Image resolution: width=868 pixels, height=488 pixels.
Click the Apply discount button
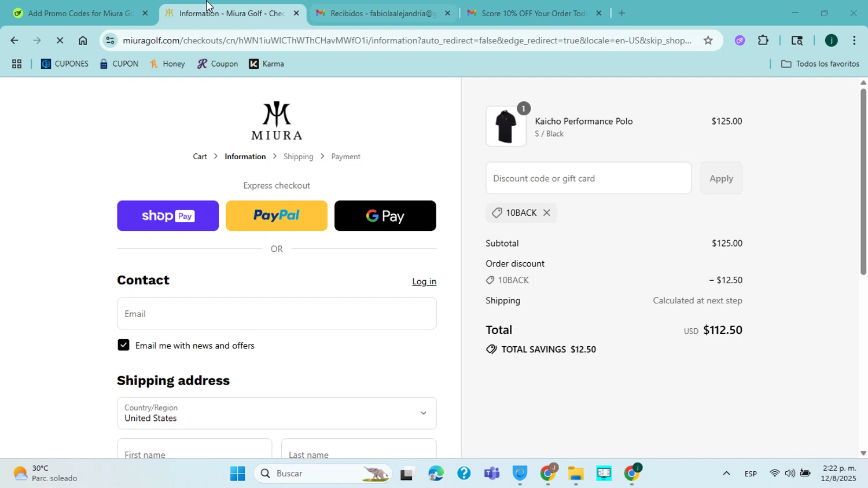pos(721,178)
